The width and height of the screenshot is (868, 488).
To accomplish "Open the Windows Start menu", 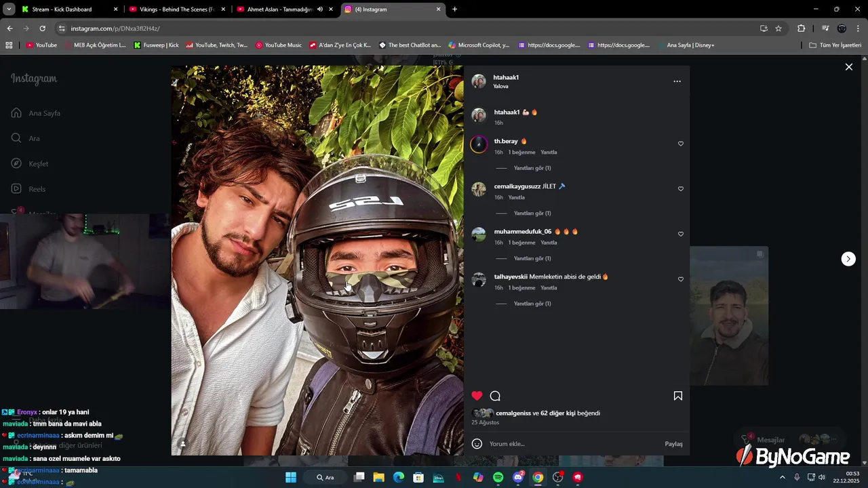I will 291,477.
